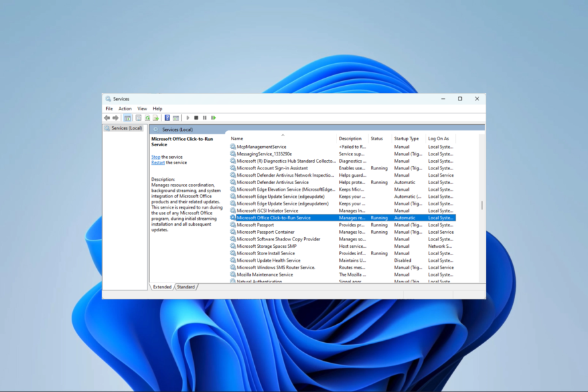Open the Action menu
Viewport: 588px width, 392px height.
[125, 108]
